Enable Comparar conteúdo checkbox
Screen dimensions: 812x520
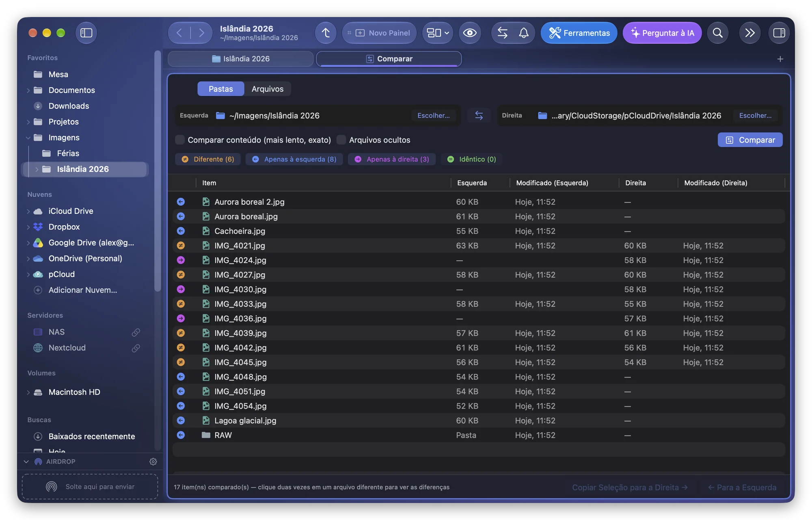[180, 140]
